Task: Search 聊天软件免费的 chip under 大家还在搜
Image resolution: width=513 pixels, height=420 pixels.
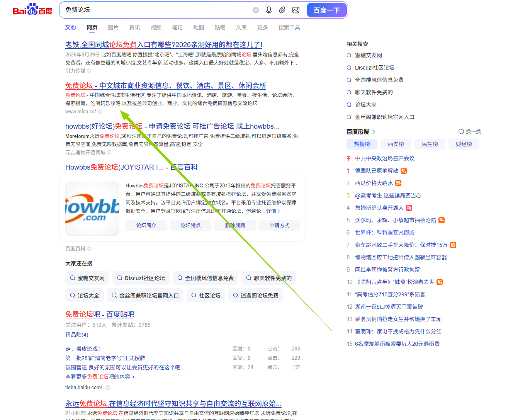Action: point(269,278)
